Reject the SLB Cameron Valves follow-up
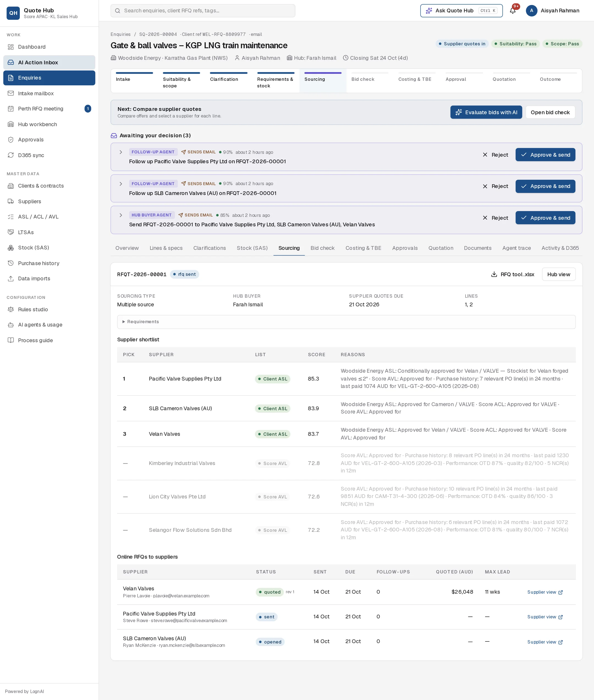 (x=495, y=186)
